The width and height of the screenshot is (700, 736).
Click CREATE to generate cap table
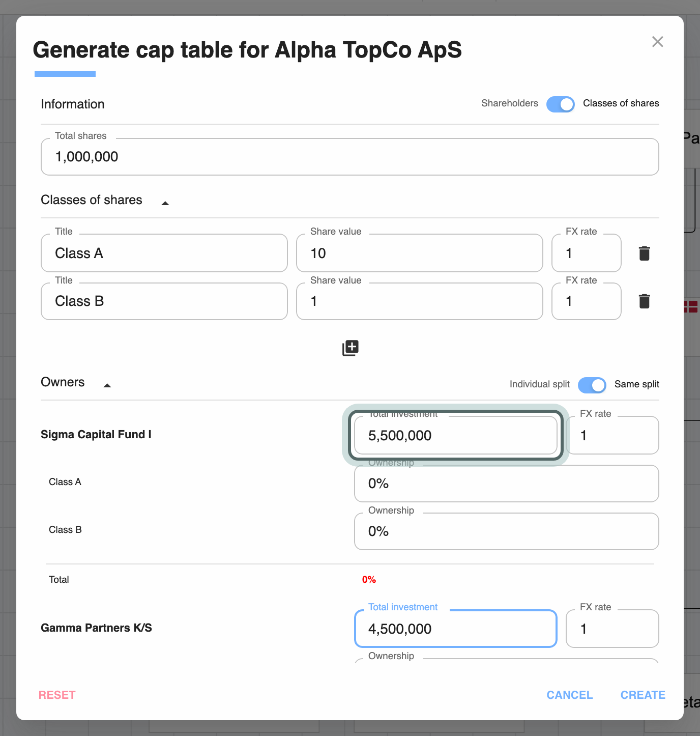pos(643,695)
